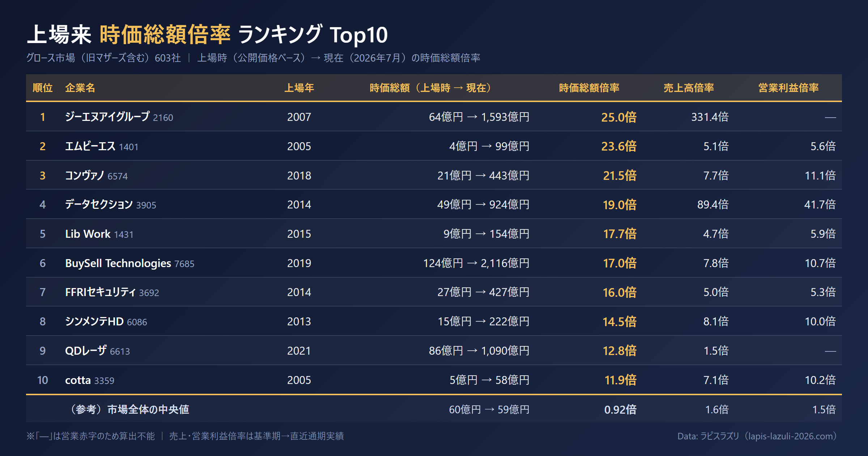The height and width of the screenshot is (456, 868).
Task: Click the footnote about 営業赤字のため算出不能
Action: (90, 436)
